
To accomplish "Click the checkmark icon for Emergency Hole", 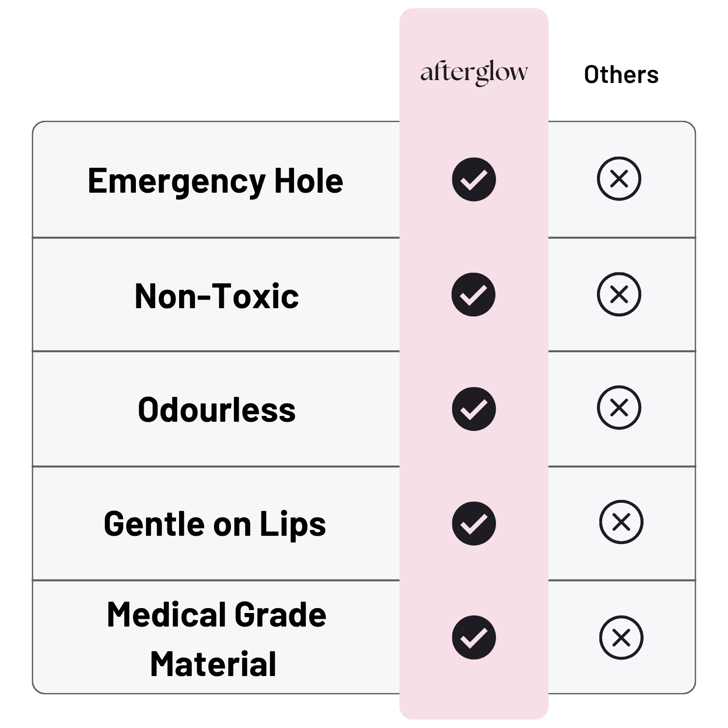I will (x=474, y=180).
